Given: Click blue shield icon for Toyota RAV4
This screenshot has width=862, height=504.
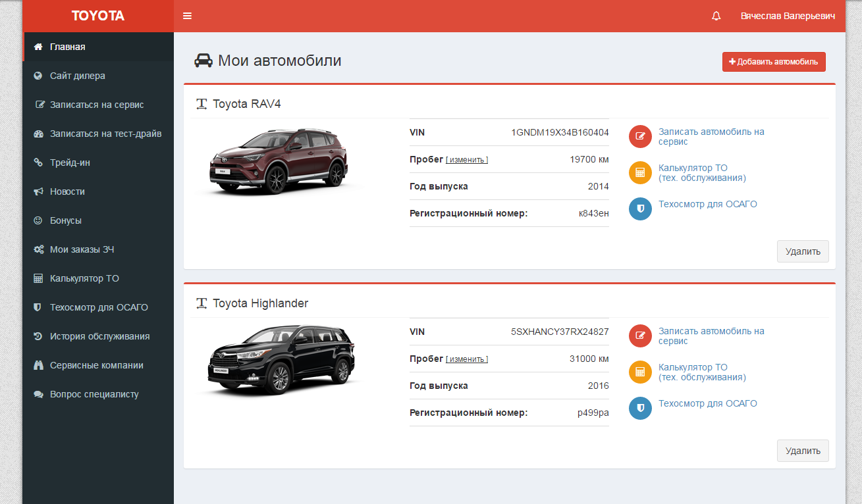Looking at the screenshot, I should tap(640, 209).
